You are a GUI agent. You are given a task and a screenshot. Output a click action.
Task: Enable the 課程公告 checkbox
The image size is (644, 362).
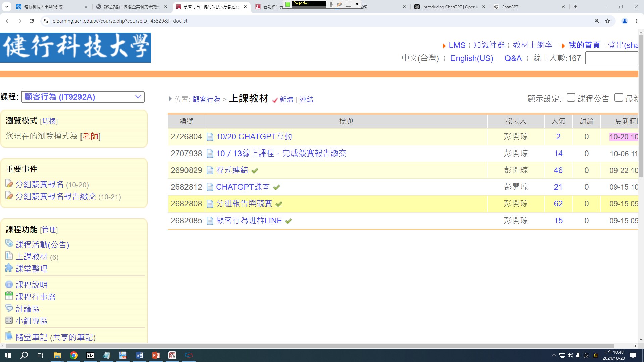tap(571, 97)
